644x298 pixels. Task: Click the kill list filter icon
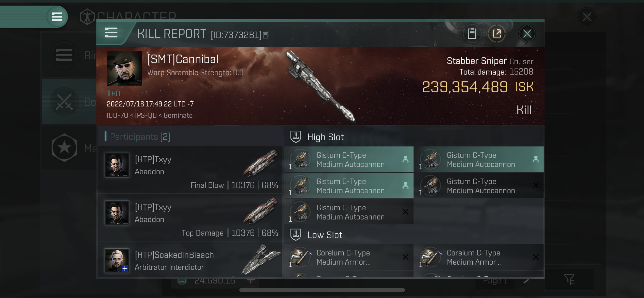coord(569,279)
